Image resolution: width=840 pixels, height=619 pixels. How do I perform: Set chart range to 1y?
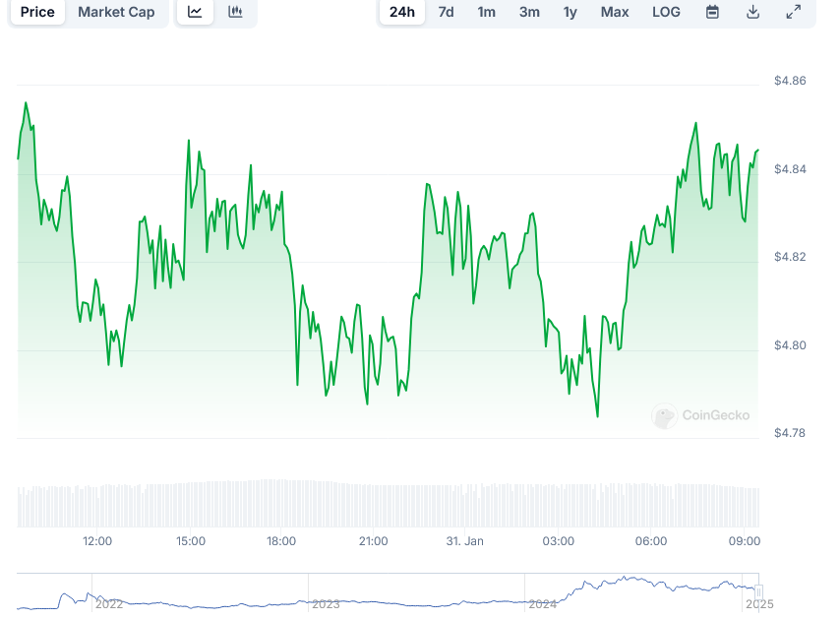point(570,12)
